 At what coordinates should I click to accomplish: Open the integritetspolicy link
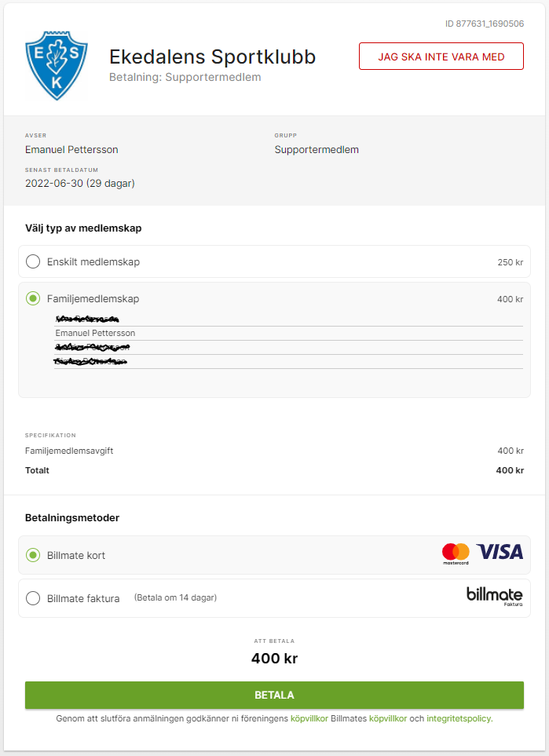point(459,718)
